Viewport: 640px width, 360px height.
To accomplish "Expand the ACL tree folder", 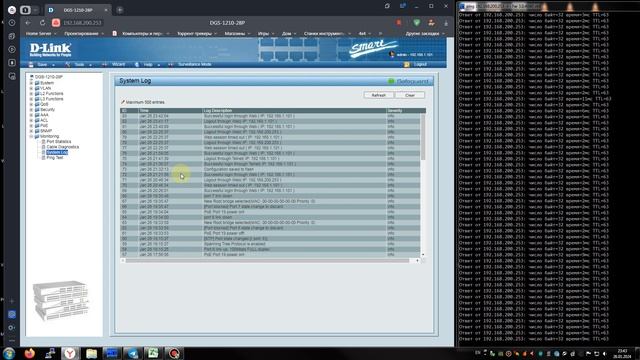I will [x=31, y=120].
